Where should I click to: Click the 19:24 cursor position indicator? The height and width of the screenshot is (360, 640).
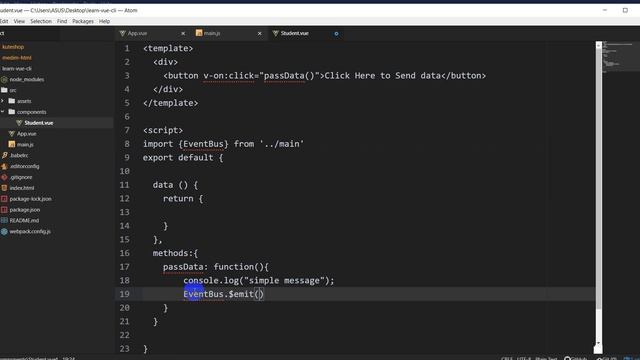(x=69, y=358)
